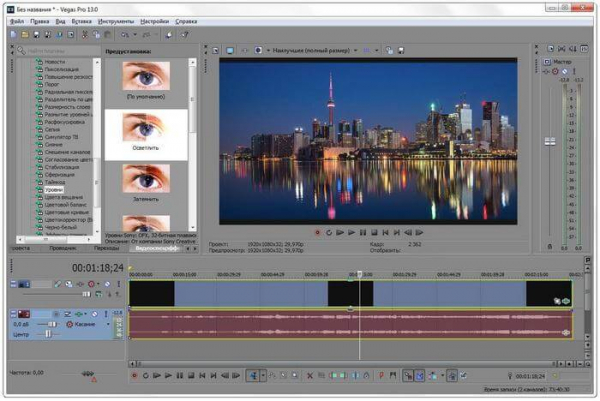600x401 pixels.
Task: Open the undo history dropdown arrow
Action: pyautogui.click(x=135, y=35)
